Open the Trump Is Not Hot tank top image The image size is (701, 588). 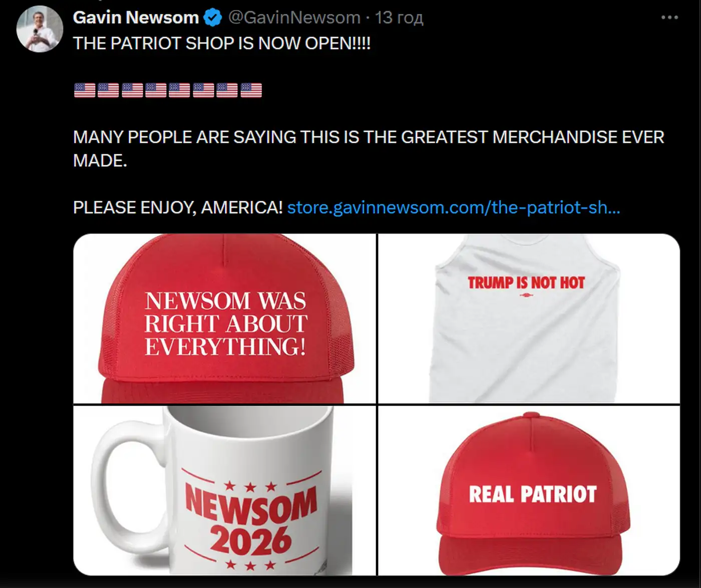529,319
